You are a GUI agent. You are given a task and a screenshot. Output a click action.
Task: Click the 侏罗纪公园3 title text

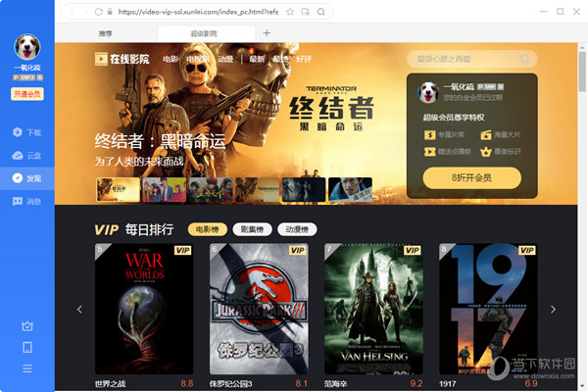coord(230,384)
